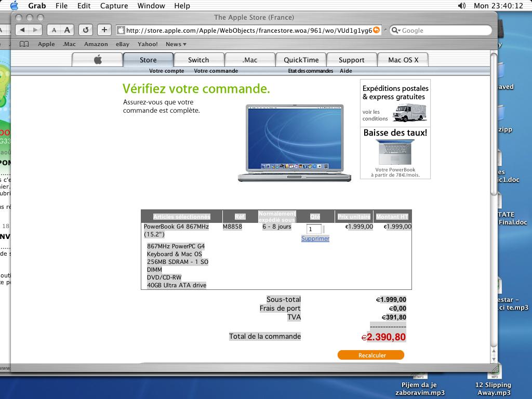Open Etat des commandes link

311,71
